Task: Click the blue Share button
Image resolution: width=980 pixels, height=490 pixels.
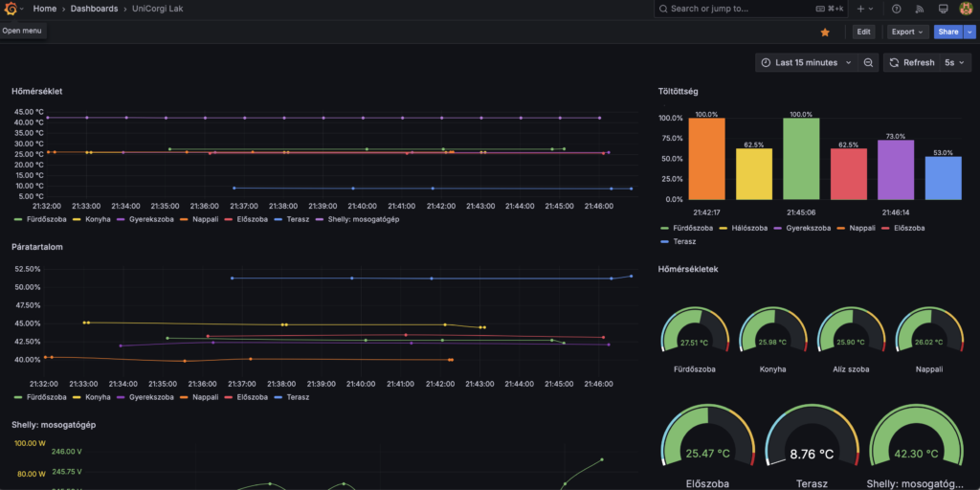Action: pos(947,32)
